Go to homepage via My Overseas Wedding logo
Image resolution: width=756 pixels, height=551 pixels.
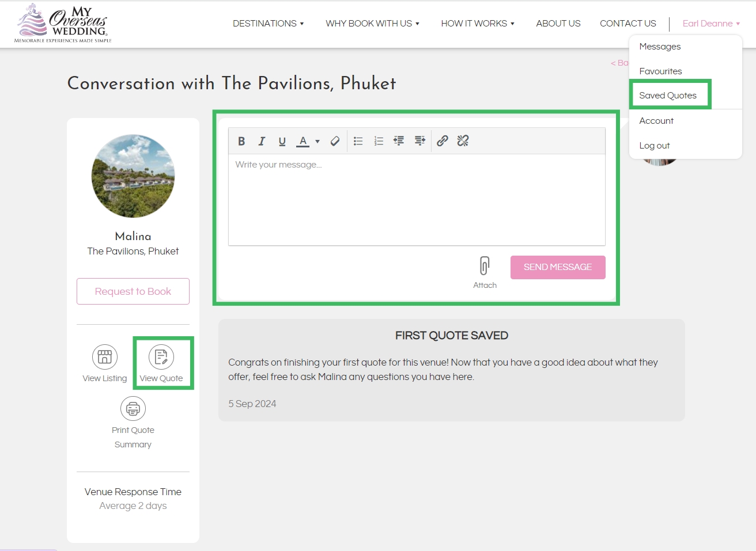click(63, 24)
